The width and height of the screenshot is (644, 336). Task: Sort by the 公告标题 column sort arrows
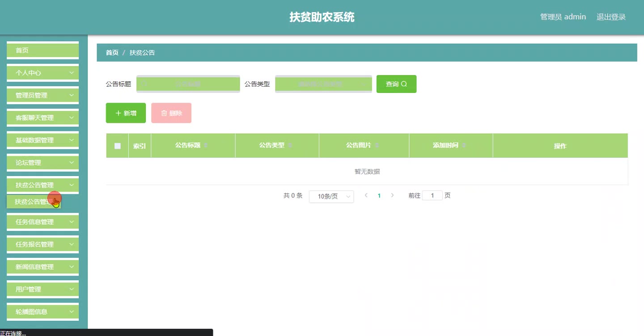(206, 146)
